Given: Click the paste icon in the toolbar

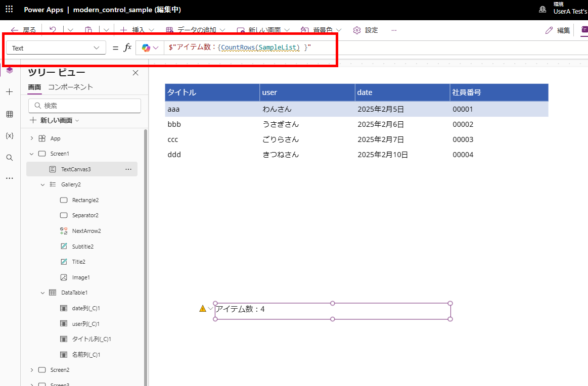Looking at the screenshot, I should tap(88, 30).
